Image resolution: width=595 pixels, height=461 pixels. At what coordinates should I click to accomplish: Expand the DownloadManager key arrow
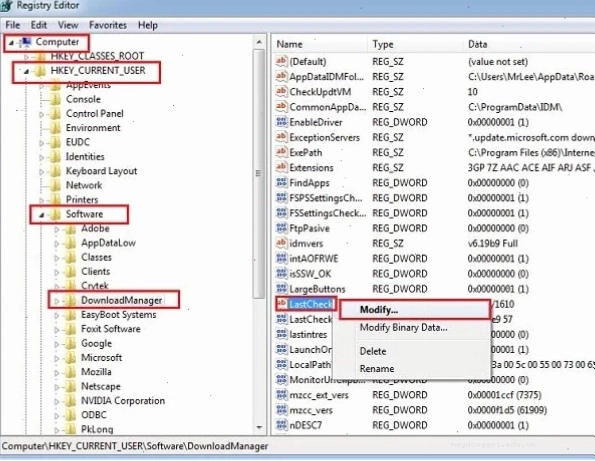(57, 301)
